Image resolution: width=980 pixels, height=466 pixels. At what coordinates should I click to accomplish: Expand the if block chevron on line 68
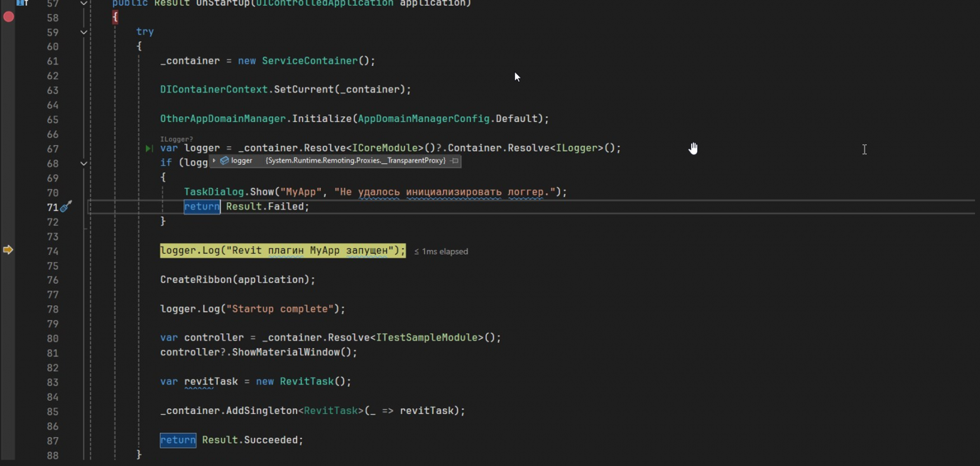click(84, 164)
